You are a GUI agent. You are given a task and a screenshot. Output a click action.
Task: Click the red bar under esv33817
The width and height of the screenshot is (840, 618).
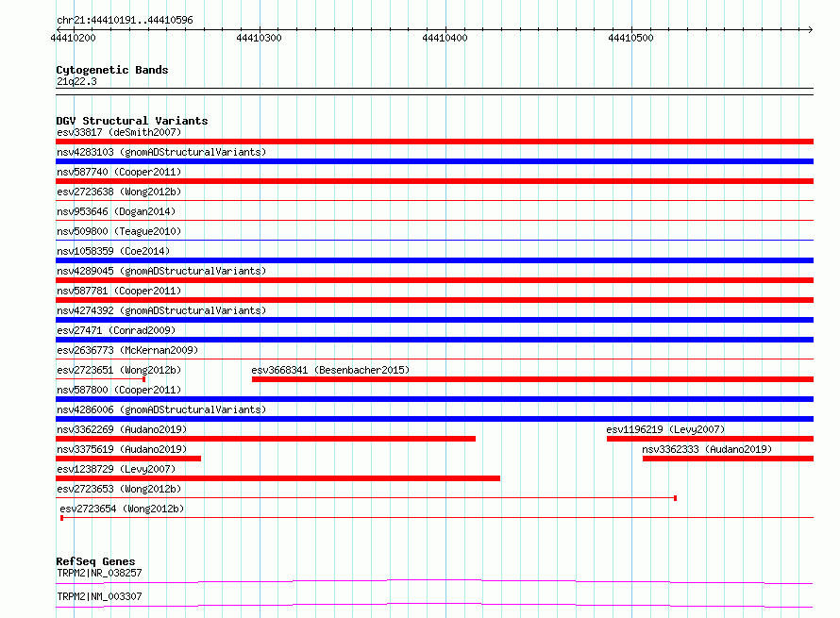pyautogui.click(x=434, y=142)
